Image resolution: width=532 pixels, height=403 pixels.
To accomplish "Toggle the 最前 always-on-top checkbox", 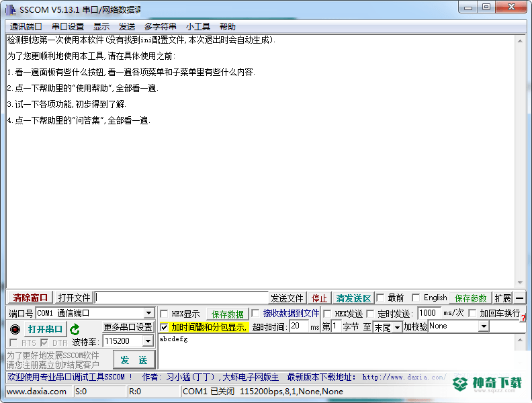I will click(x=381, y=298).
